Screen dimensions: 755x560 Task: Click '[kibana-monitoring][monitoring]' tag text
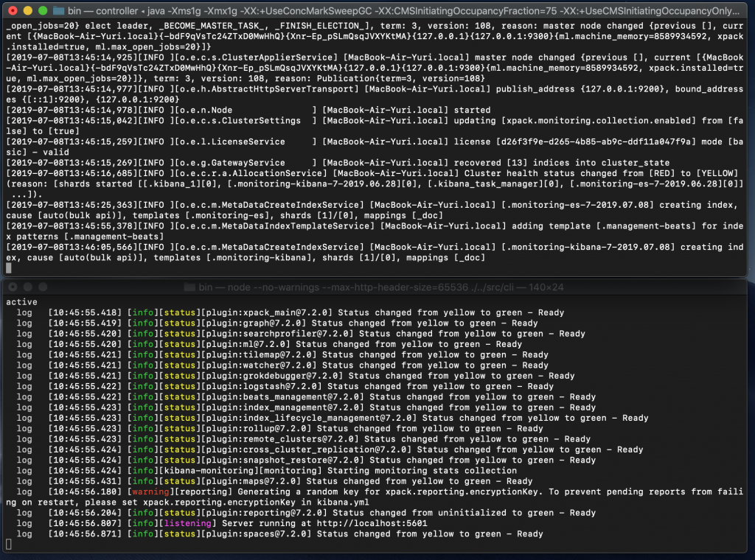tap(240, 471)
